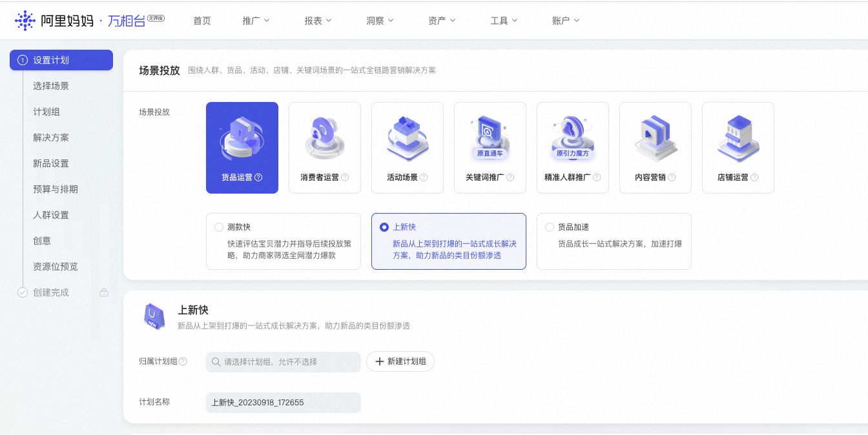The width and height of the screenshot is (868, 435).
Task: Select the 上新快 radio option
Action: [x=384, y=227]
